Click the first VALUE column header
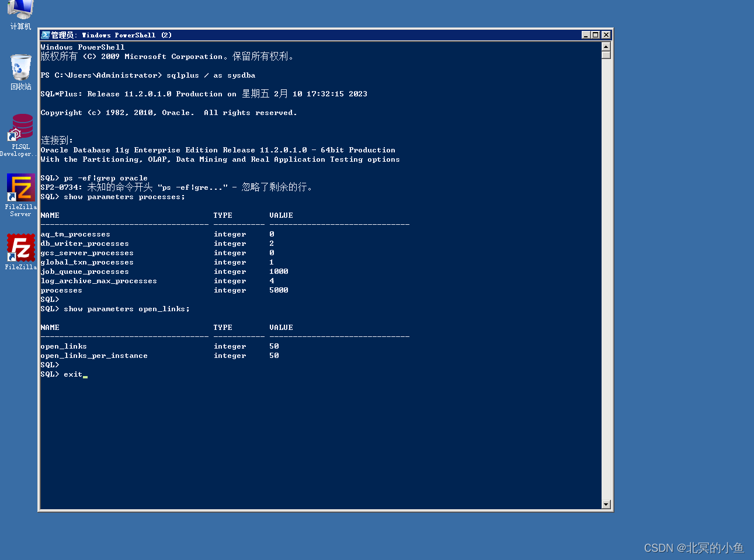This screenshot has width=754, height=560. 281,215
